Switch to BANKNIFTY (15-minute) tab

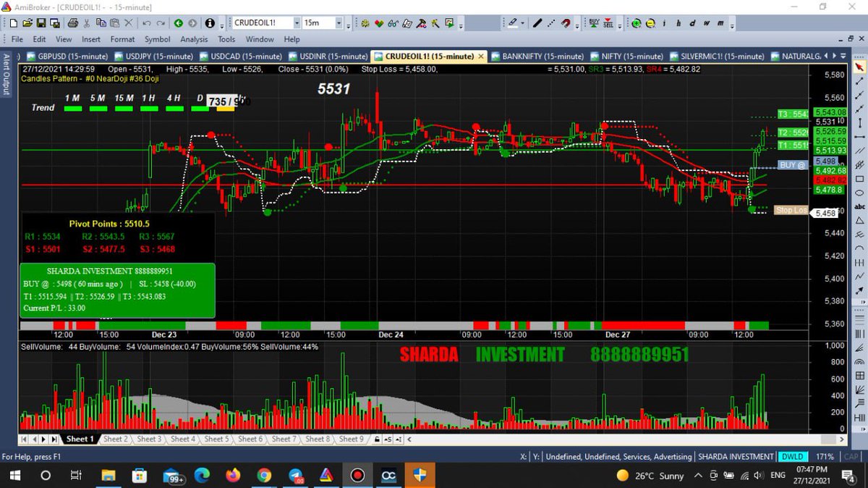537,56
